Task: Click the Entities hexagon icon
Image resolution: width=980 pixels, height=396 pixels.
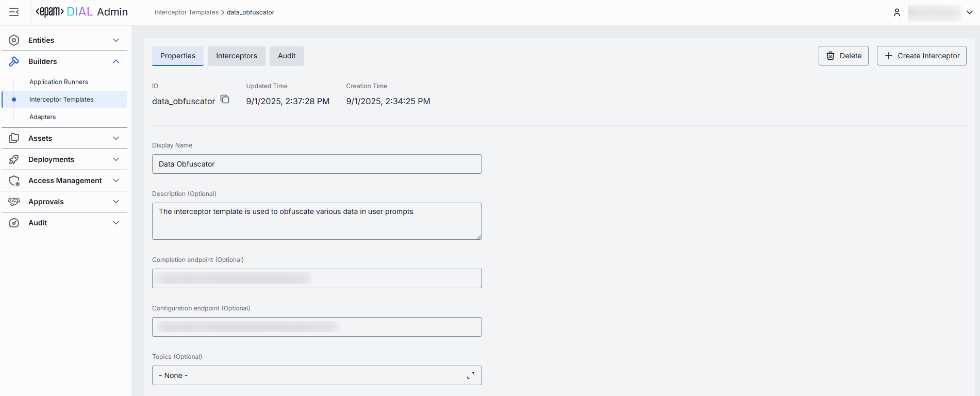Action: (14, 40)
